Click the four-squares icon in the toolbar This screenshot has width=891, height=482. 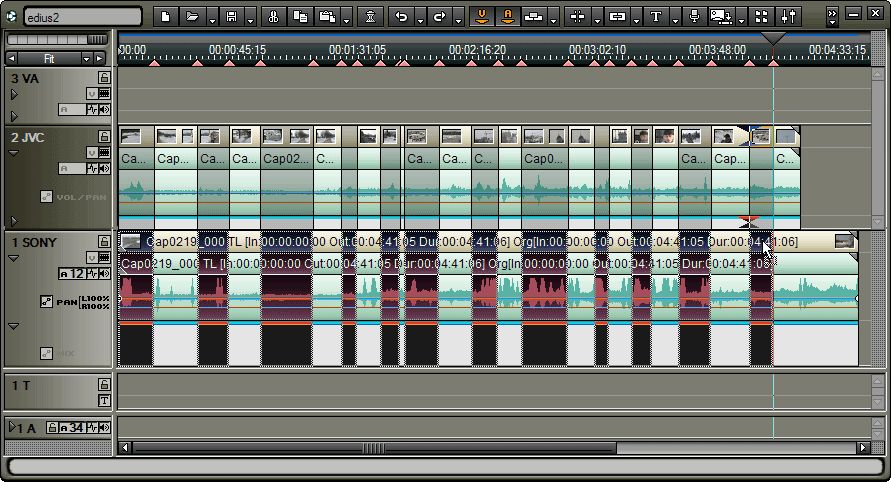coord(761,16)
